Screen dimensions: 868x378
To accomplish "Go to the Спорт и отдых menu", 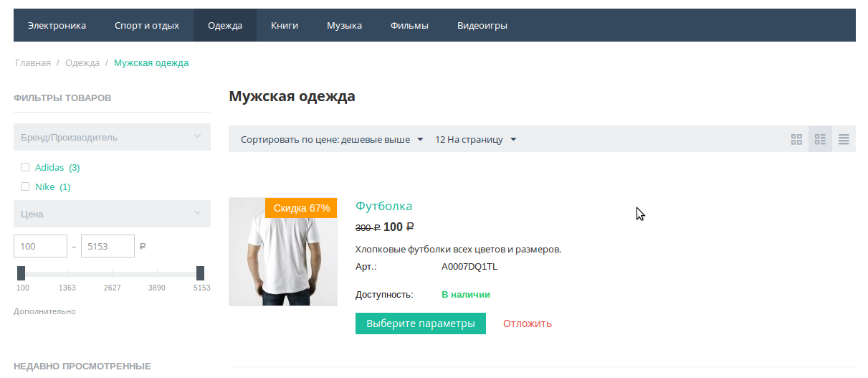I will pyautogui.click(x=146, y=26).
